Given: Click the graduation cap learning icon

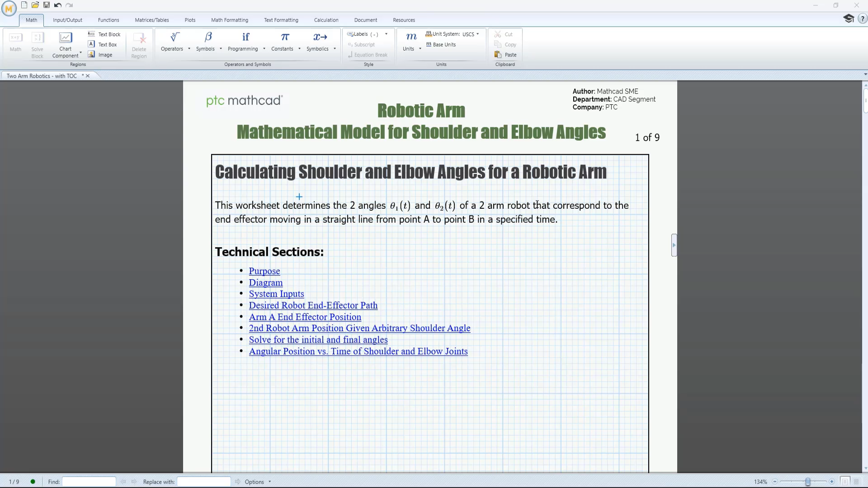Looking at the screenshot, I should (849, 19).
